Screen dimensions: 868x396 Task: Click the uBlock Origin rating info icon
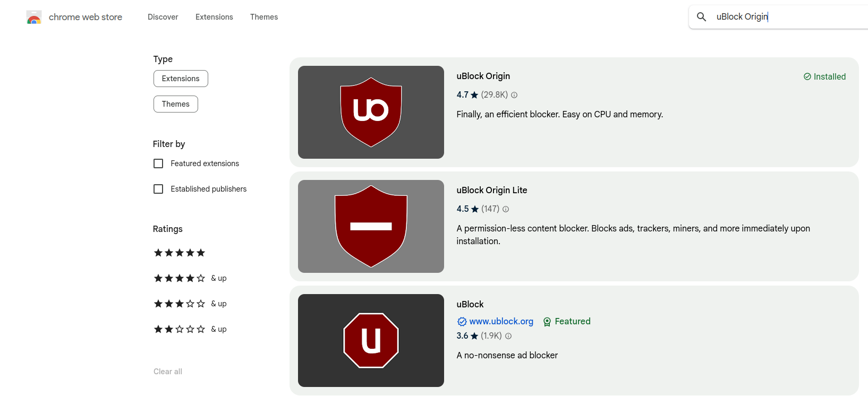pyautogui.click(x=514, y=95)
